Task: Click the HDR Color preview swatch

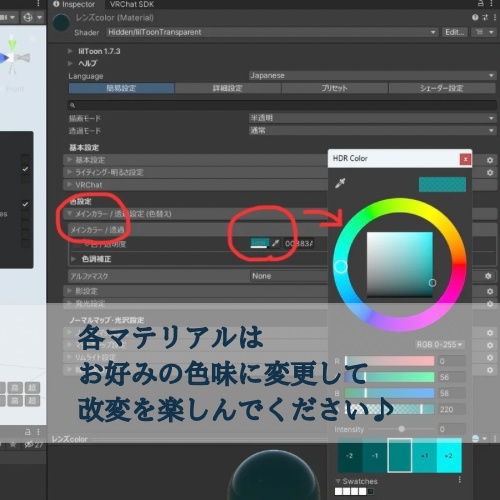Action: 442,184
